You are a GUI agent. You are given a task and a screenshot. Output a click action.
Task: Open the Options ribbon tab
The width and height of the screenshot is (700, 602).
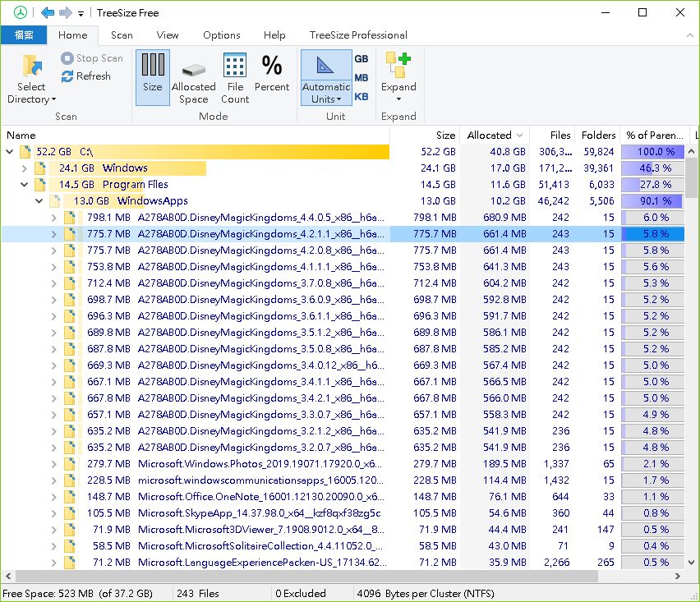coord(222,34)
